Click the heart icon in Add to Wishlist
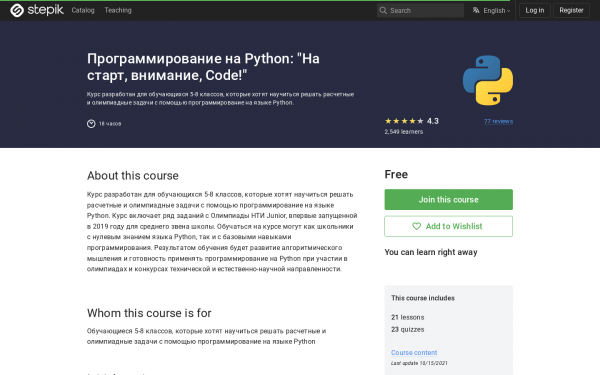Screen dimensions: 600x375 tap(416, 226)
